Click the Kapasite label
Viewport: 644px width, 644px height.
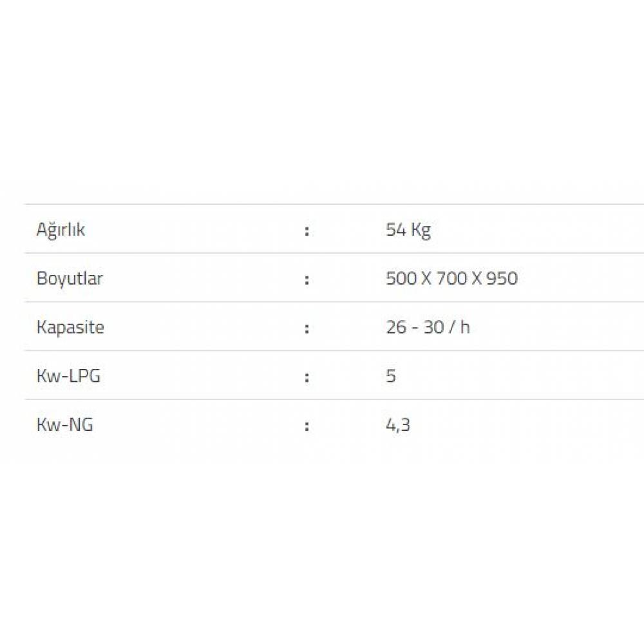tap(70, 327)
